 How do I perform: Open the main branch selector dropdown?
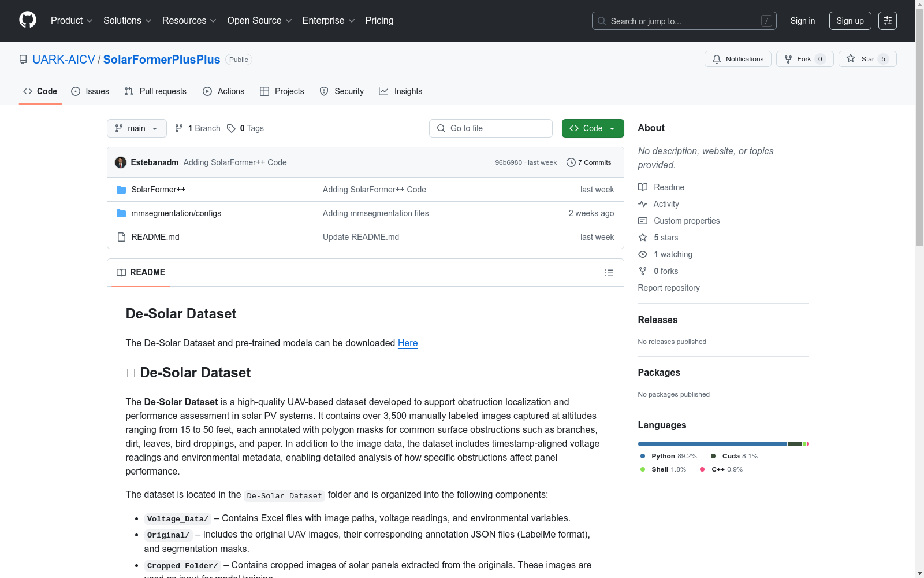[x=137, y=128]
